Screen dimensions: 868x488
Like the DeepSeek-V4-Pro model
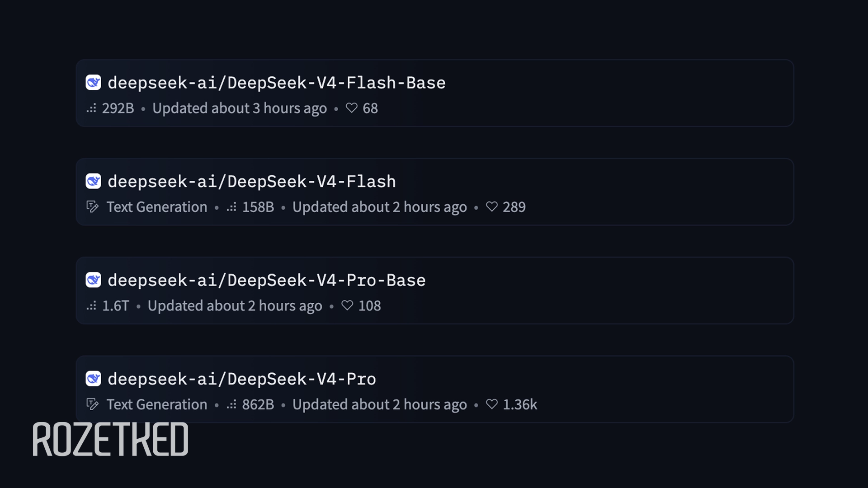click(492, 404)
